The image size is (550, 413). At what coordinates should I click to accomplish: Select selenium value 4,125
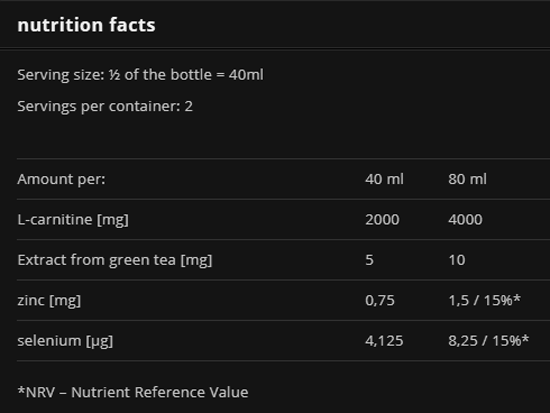point(384,341)
